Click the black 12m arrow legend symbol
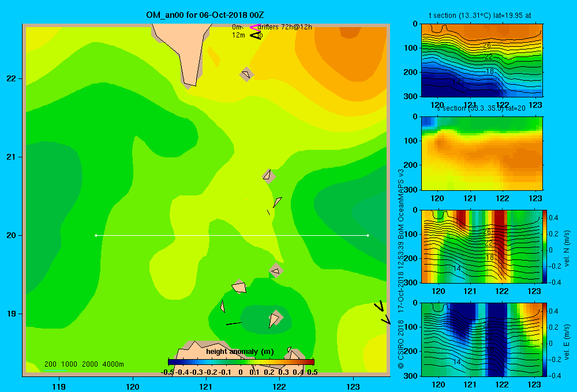Screen dimensions: 577x392 click(256, 35)
